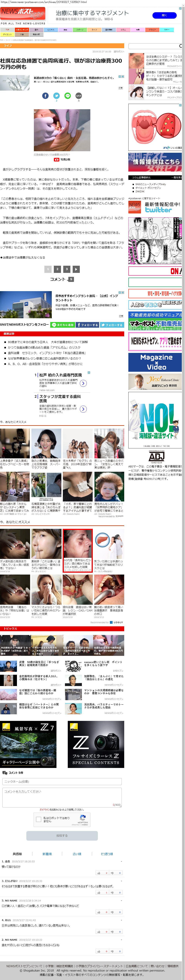
Task: Open footer link 広告掲載について
Action: (x=137, y=966)
